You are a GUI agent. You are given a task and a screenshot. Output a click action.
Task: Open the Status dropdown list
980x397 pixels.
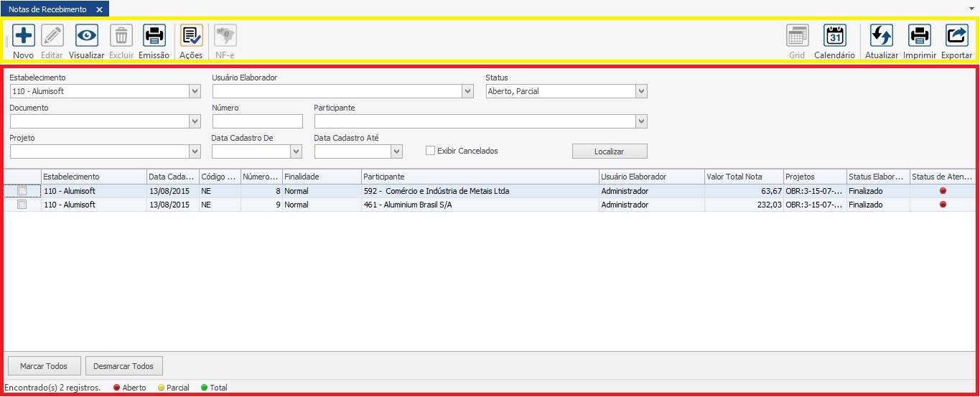tap(641, 91)
